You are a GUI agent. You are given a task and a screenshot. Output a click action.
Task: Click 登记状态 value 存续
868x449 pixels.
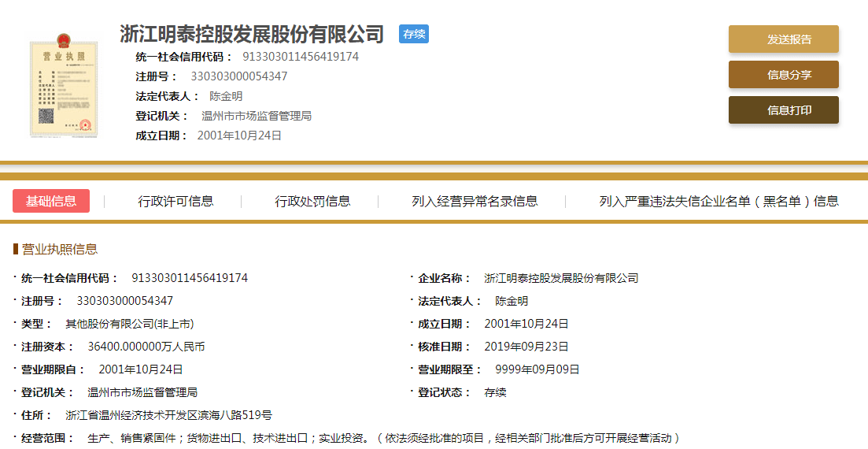[496, 392]
